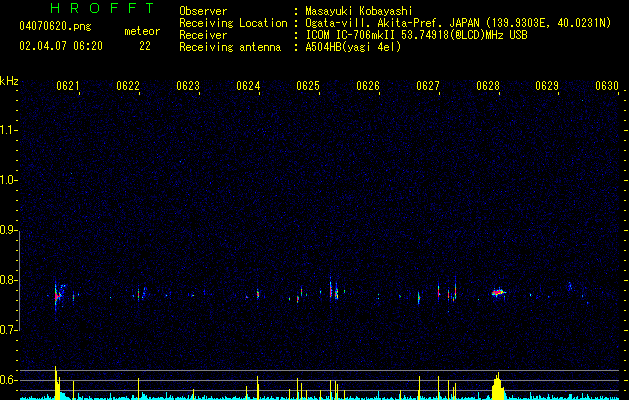Image resolution: width=629 pixels, height=400 pixels.
Task: Click the HROFFT title text
Action: (102, 8)
